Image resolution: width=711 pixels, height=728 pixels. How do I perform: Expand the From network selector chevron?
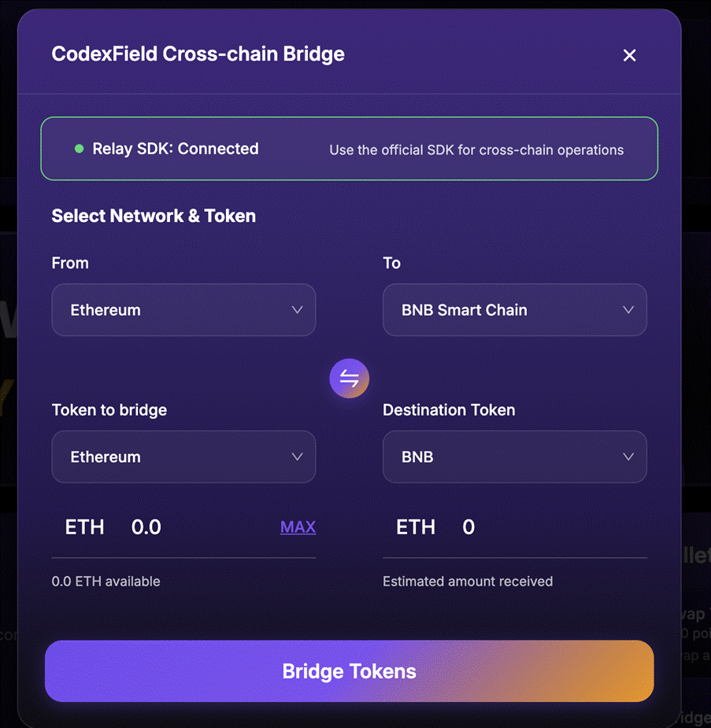[x=298, y=310]
